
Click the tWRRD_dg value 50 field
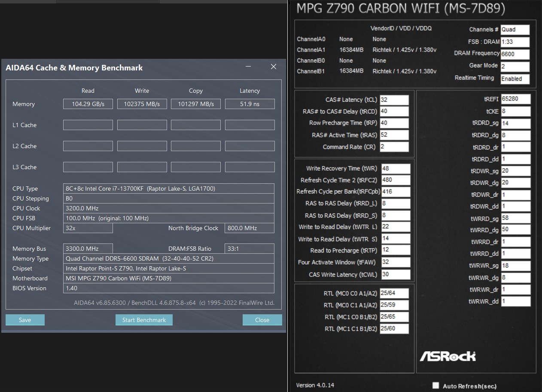coord(516,230)
